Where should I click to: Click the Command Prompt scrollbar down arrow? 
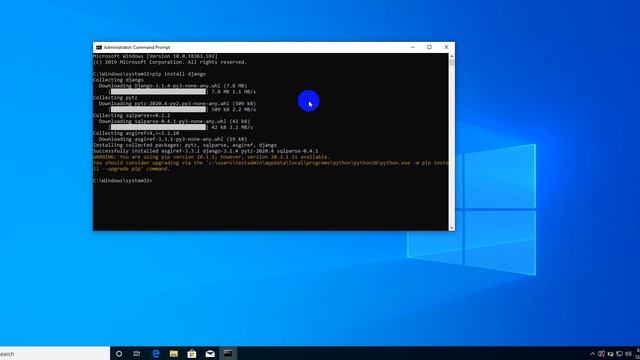click(x=451, y=228)
